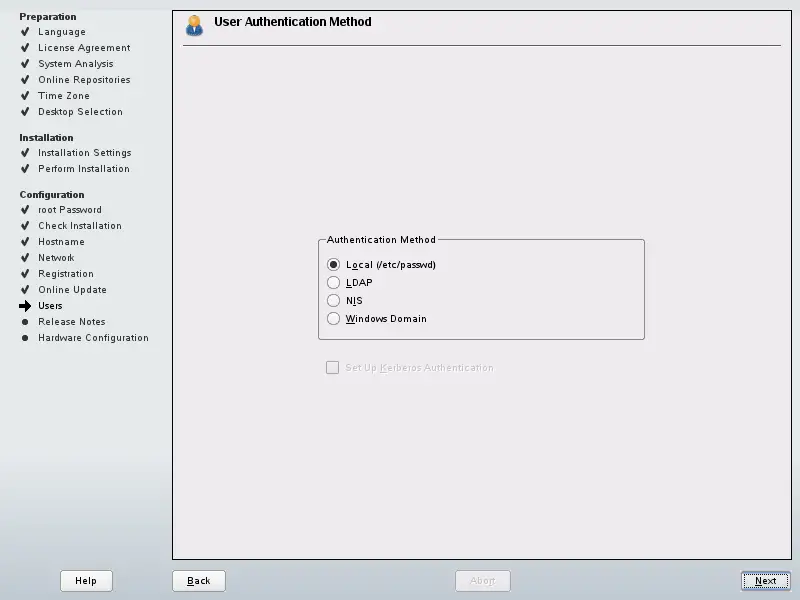Screen dimensions: 800x600
Task: Click the User Authentication Method title
Action: click(x=293, y=21)
